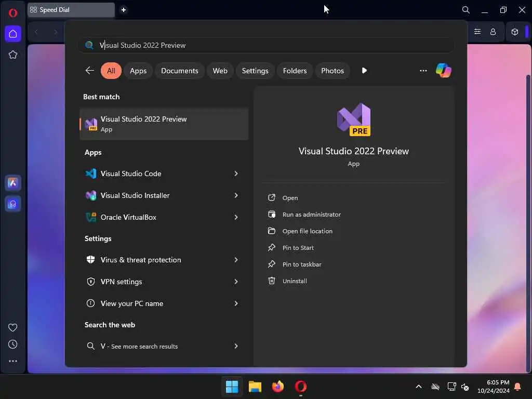Open Virus & threat protection setting

(141, 260)
